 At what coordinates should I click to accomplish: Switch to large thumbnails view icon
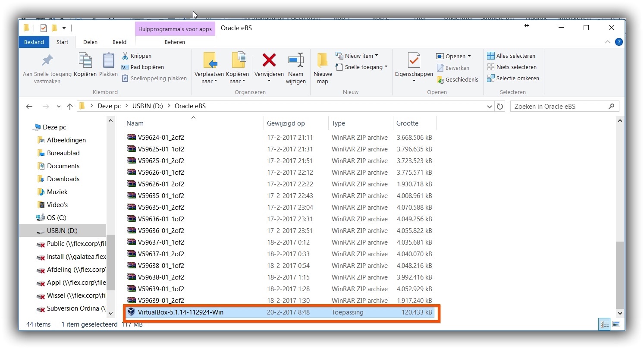(616, 324)
